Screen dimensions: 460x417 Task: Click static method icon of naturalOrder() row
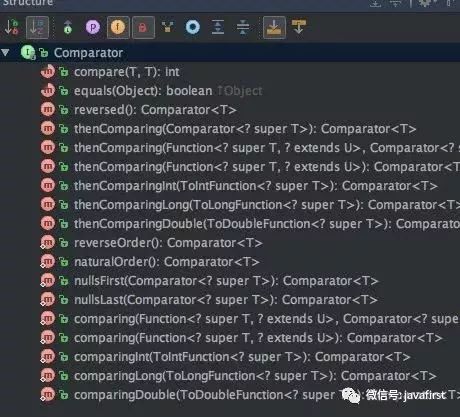point(47,261)
